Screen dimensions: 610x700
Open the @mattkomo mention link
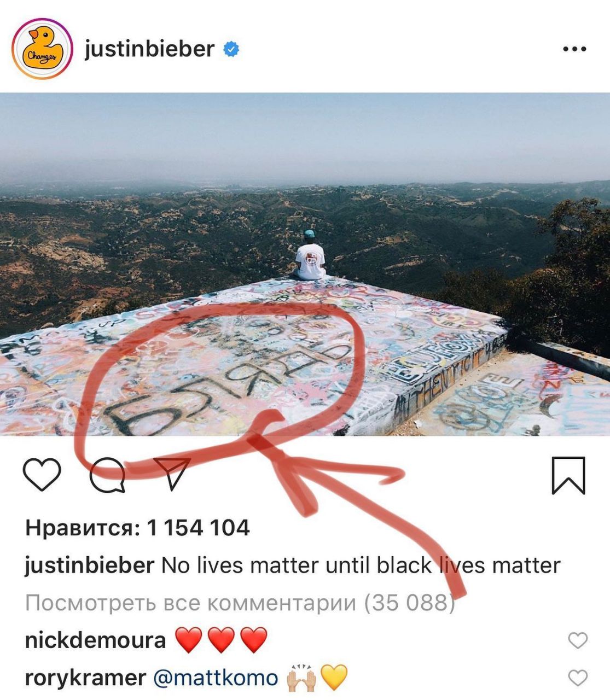point(216,678)
